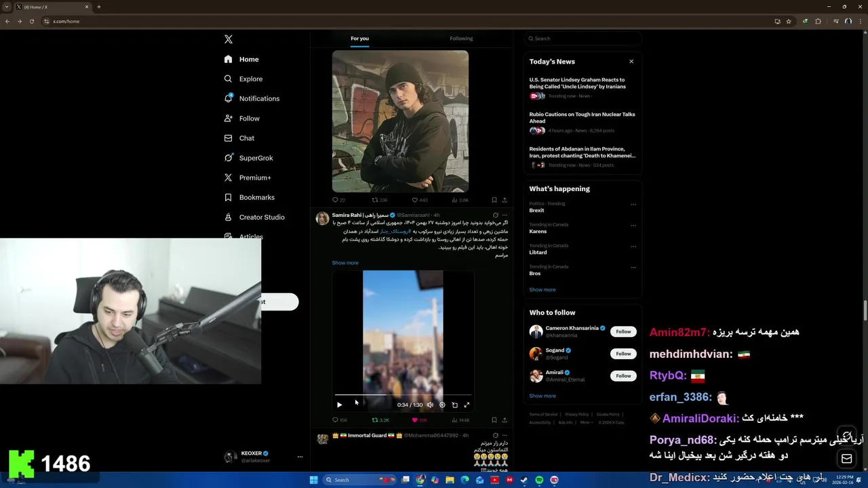Open the Privacy Policy footer link
868x488 pixels.
[x=577, y=414]
